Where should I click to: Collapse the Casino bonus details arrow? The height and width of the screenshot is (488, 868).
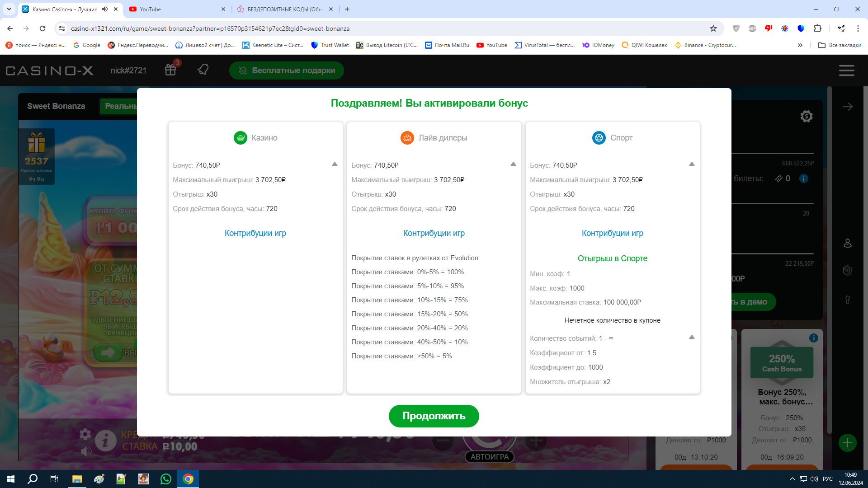point(335,164)
